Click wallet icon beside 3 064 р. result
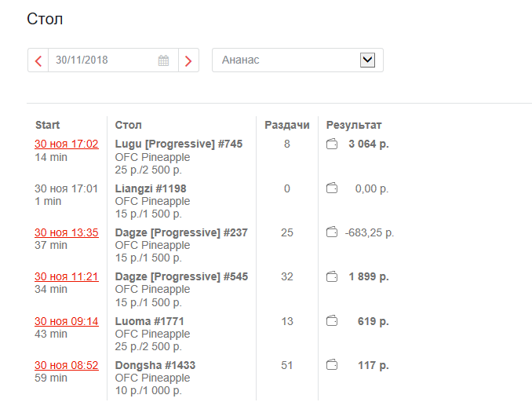This screenshot has width=532, height=413. tap(333, 144)
